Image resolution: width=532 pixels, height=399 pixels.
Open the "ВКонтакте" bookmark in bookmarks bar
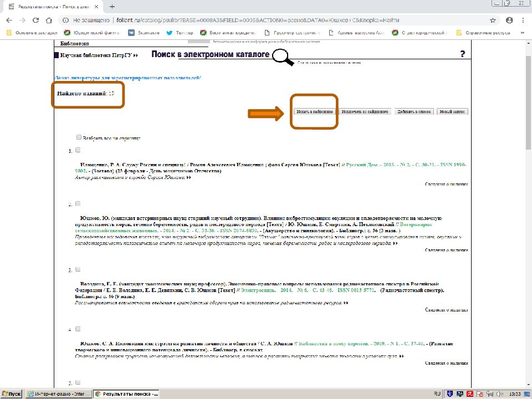coord(140,32)
